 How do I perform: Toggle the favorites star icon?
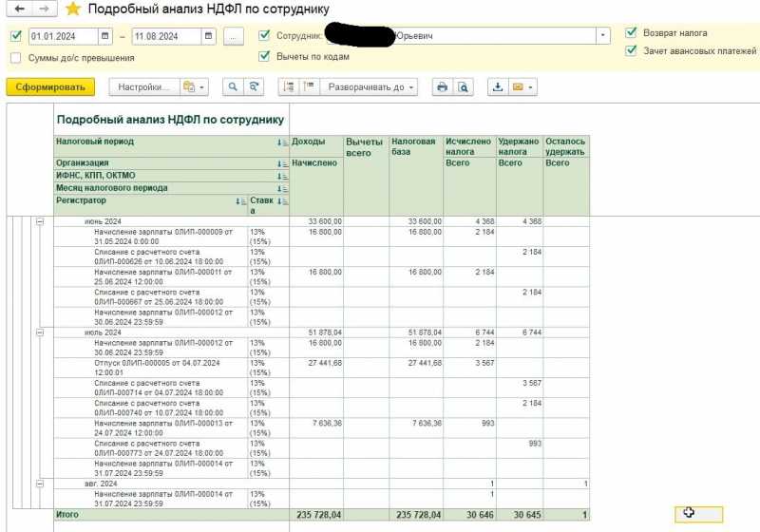click(73, 9)
